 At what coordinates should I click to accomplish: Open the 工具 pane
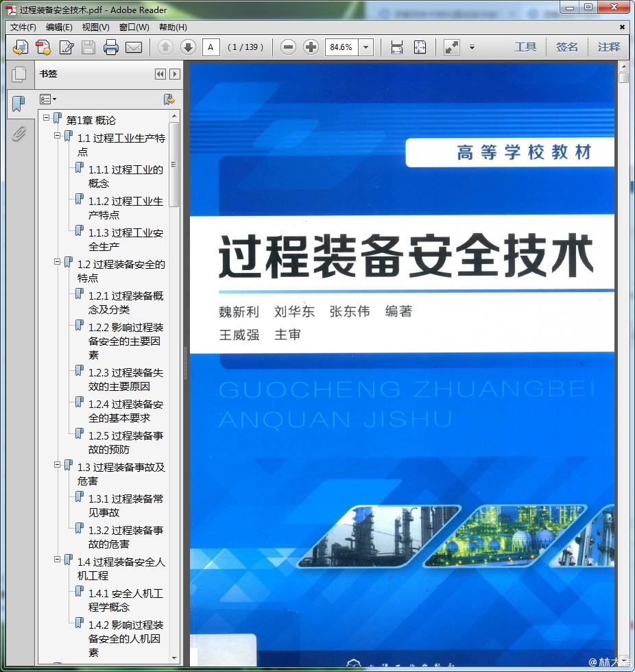[x=525, y=47]
